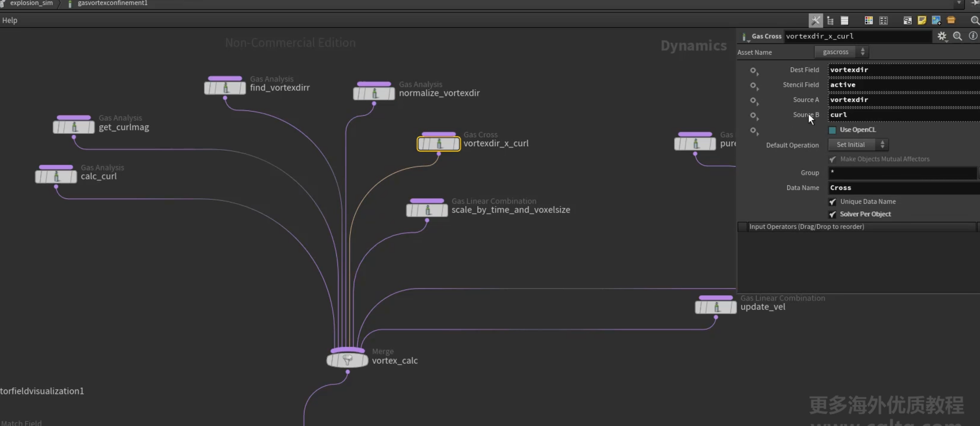Uncheck Unique Data Name option
Viewport: 980px width, 426px height.
832,202
